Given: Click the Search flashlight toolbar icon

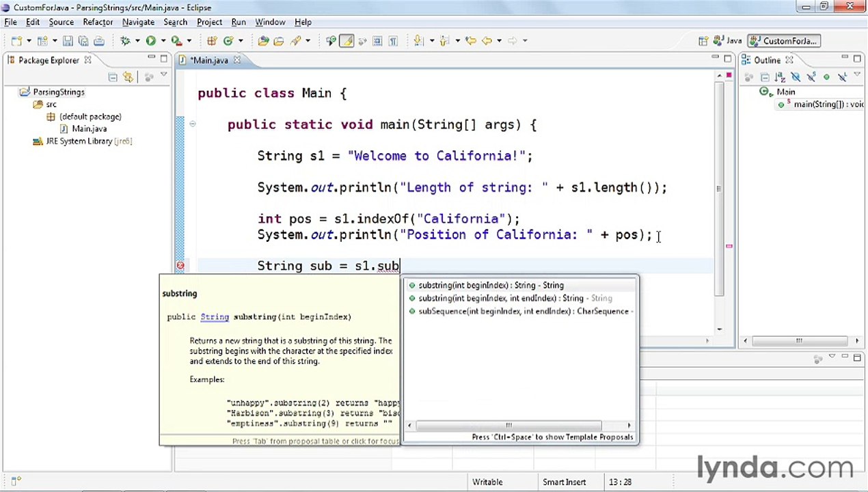Looking at the screenshot, I should pyautogui.click(x=295, y=41).
